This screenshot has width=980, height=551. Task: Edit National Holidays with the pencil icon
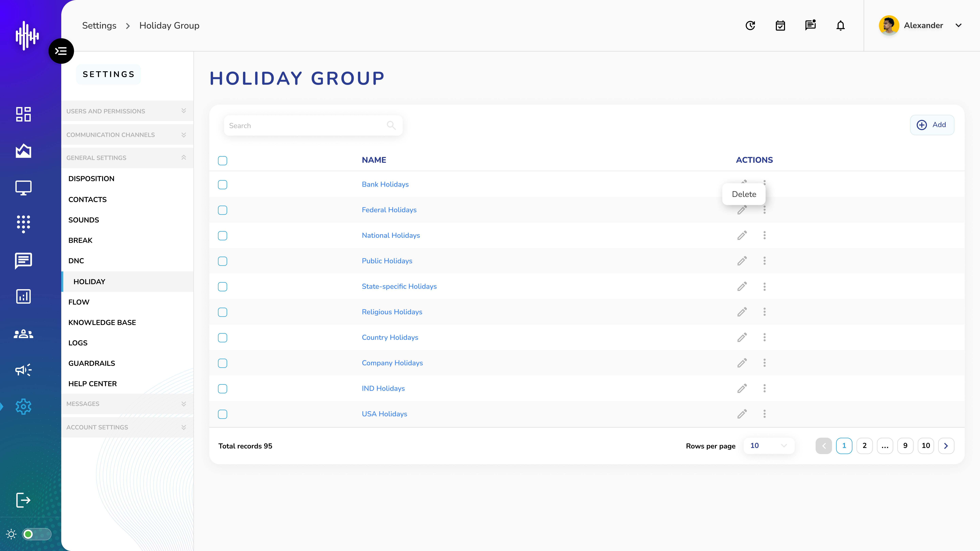tap(742, 235)
